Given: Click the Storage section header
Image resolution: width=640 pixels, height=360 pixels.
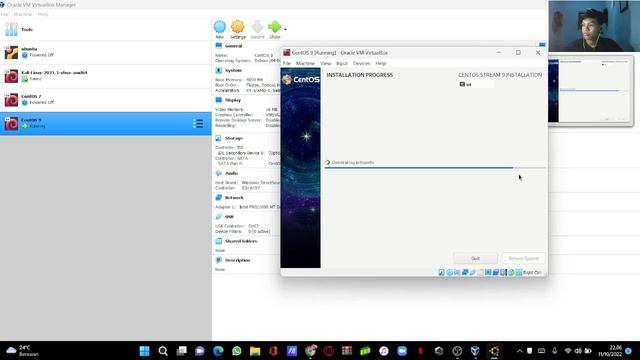Looking at the screenshot, I should [233, 138].
